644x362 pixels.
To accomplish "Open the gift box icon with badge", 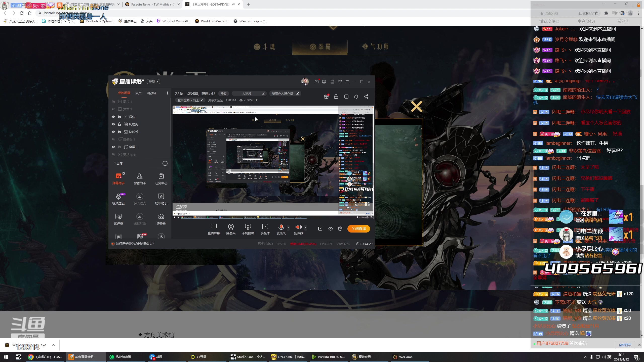I will click(327, 97).
